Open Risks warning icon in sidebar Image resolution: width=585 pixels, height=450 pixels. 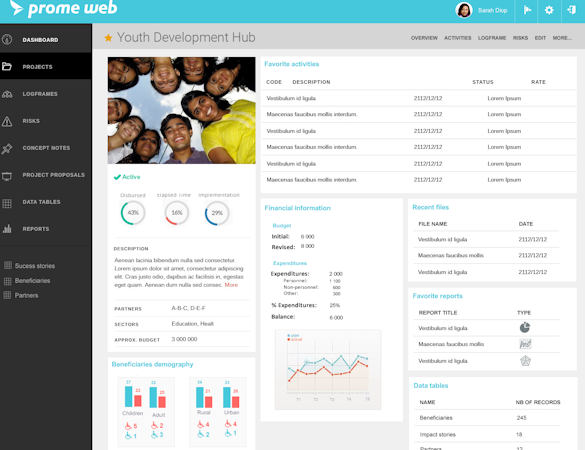pyautogui.click(x=7, y=121)
